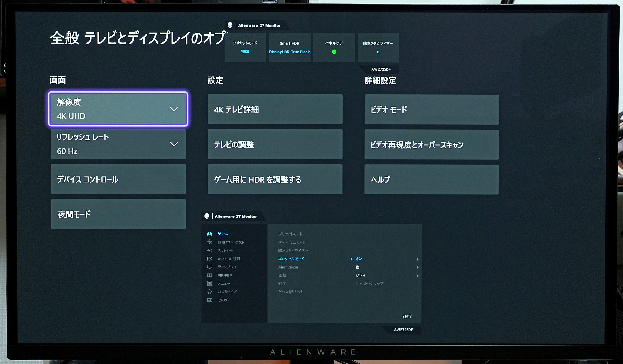Select the メニュー list icon
Viewport: 623px width, 364px height.
pos(210,283)
